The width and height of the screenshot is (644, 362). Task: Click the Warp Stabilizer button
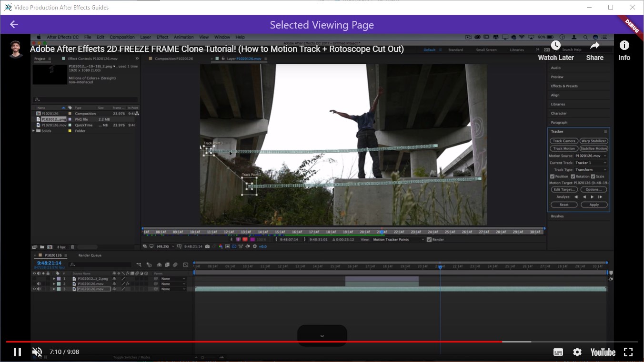[594, 141]
